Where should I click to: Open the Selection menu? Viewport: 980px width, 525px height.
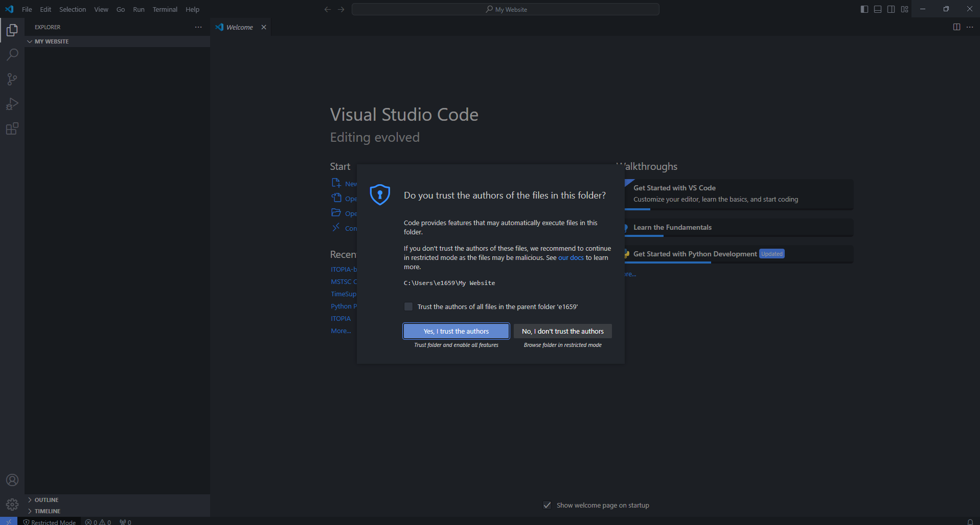click(x=73, y=9)
